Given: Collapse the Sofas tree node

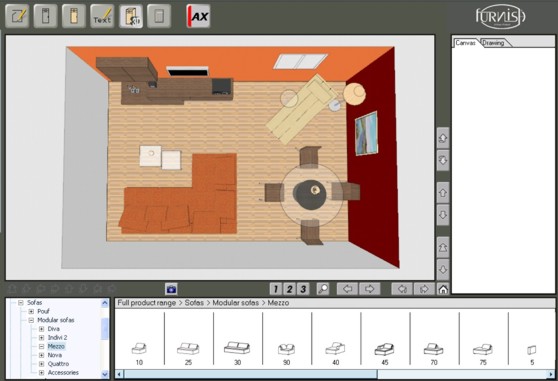Looking at the screenshot, I should (21, 303).
